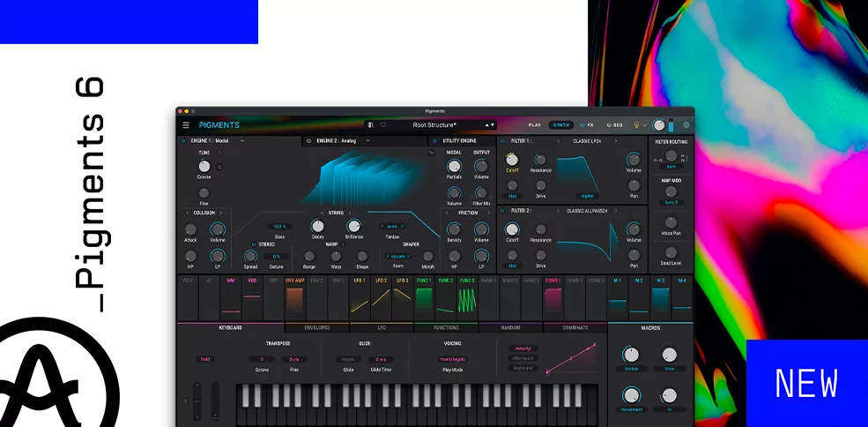Click the Shaper Morph knob
Image resolution: width=868 pixels, height=427 pixels.
[x=428, y=256]
